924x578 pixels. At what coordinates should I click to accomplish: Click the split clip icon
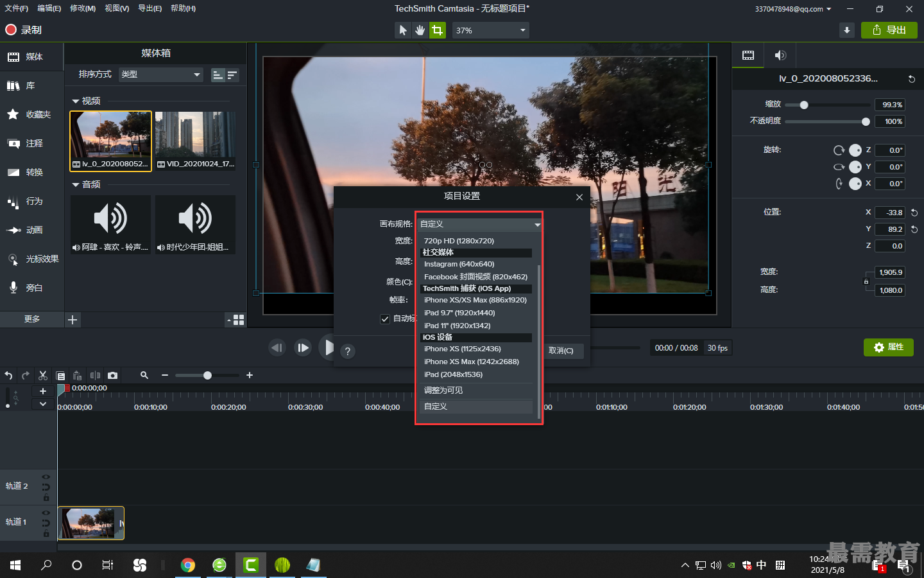[x=95, y=375]
